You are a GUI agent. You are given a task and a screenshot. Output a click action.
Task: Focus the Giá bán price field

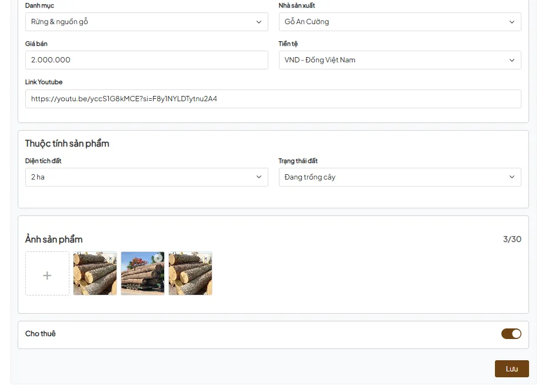pos(147,60)
